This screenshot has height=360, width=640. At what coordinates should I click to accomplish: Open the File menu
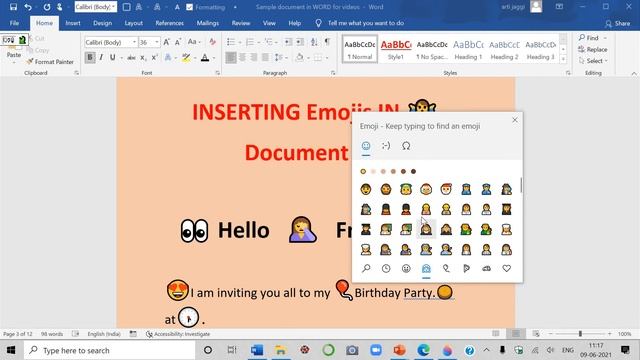pyautogui.click(x=14, y=23)
